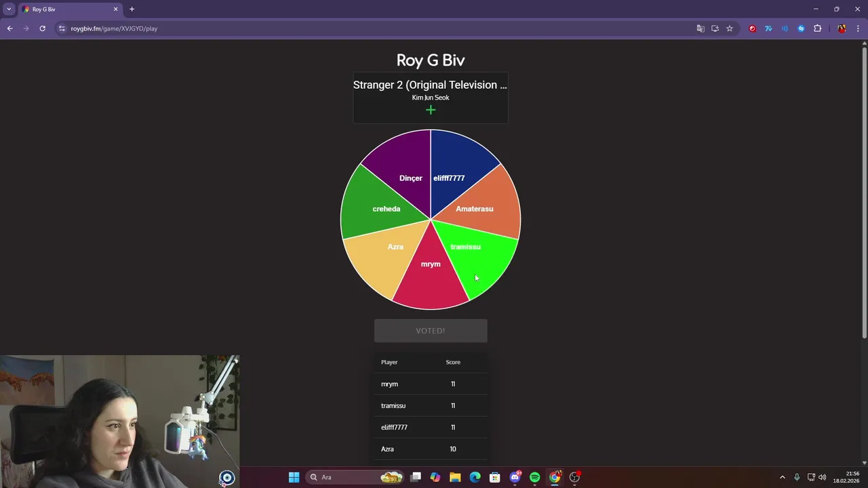Open a new browser tab
The image size is (868, 488).
click(x=132, y=9)
